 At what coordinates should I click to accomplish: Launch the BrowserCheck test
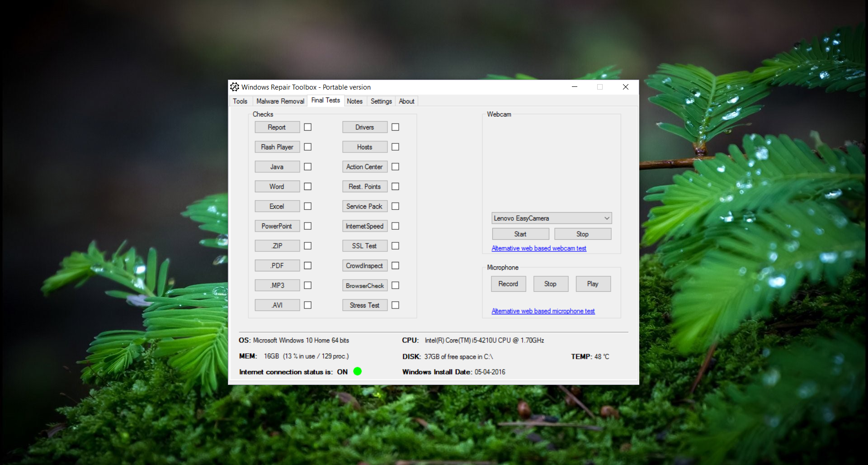point(364,285)
